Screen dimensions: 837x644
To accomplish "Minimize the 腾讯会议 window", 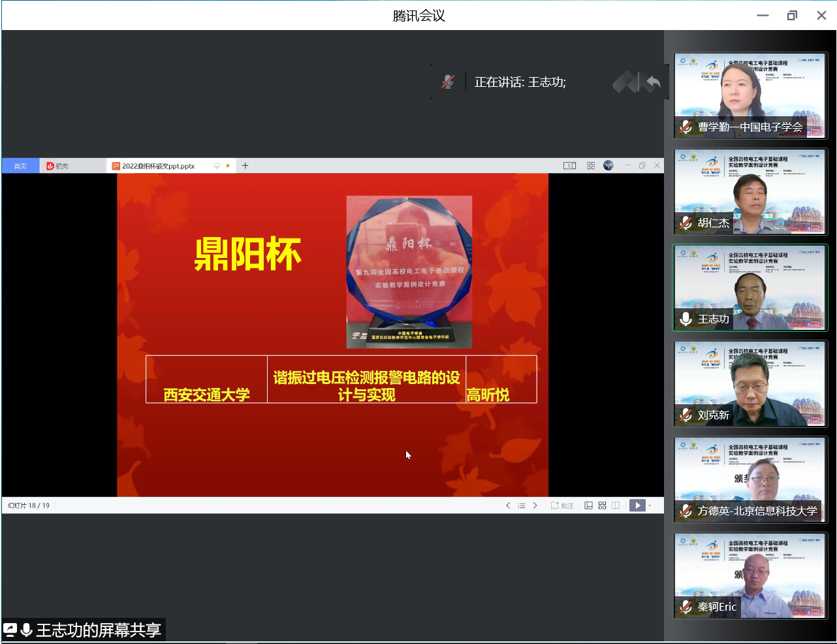I will click(763, 16).
